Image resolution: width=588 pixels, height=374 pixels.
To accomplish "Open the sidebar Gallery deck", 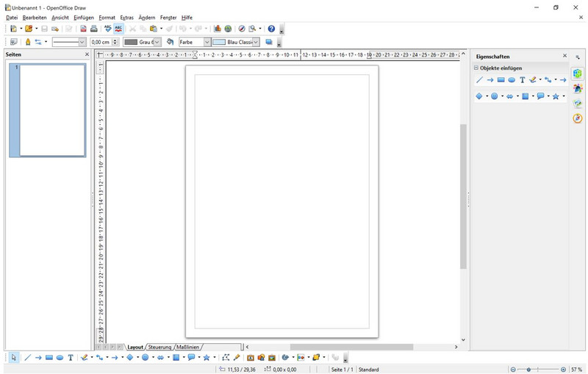I will tap(578, 104).
